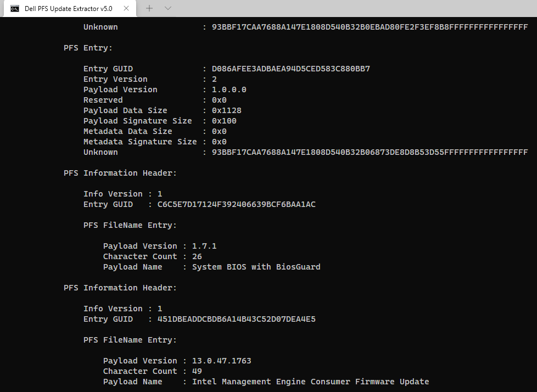Click the first PFS Information Header line
537x392 pixels.
tap(120, 173)
